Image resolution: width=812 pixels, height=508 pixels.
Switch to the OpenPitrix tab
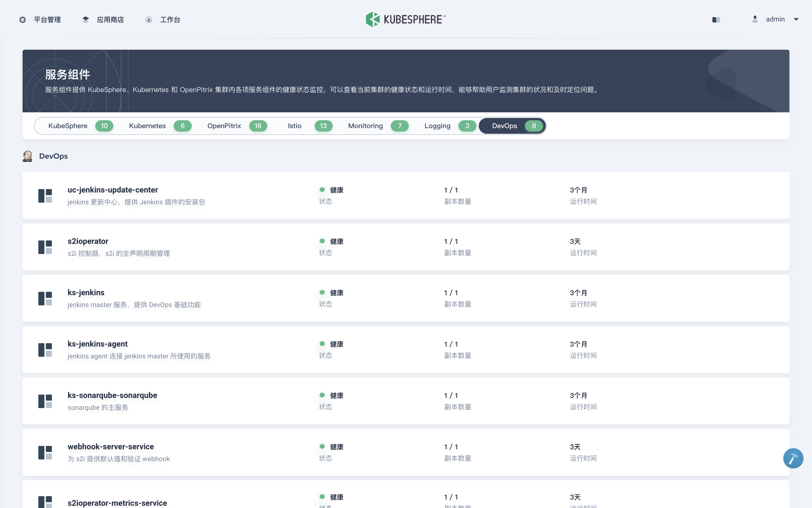237,126
